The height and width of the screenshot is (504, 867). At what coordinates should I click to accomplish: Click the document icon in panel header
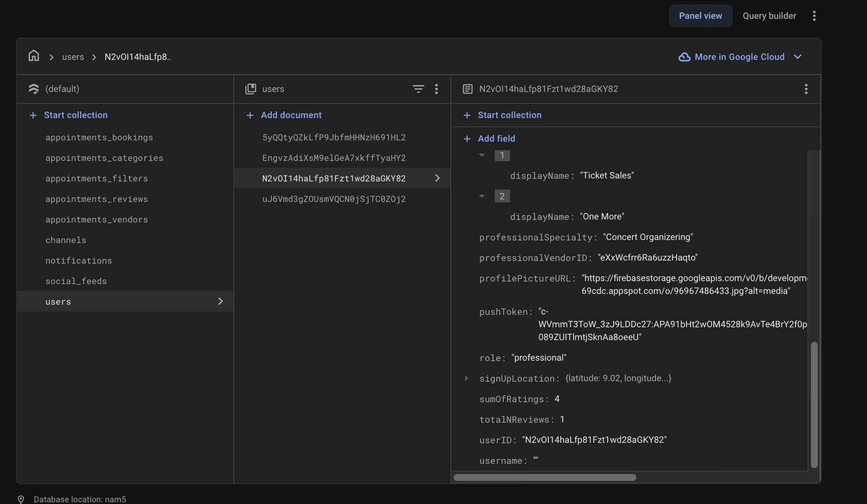[x=467, y=89]
